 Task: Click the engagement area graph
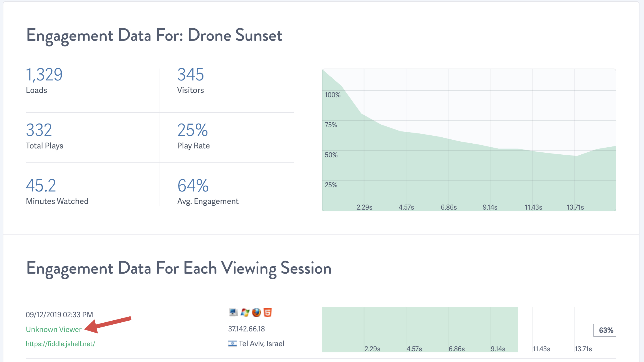coord(469,140)
